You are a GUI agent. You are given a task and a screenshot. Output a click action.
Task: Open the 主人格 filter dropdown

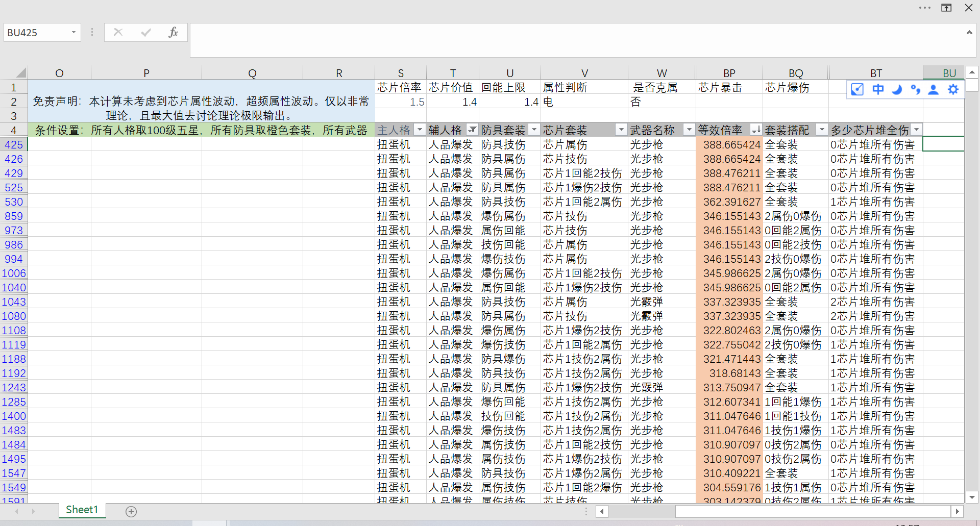coord(420,130)
